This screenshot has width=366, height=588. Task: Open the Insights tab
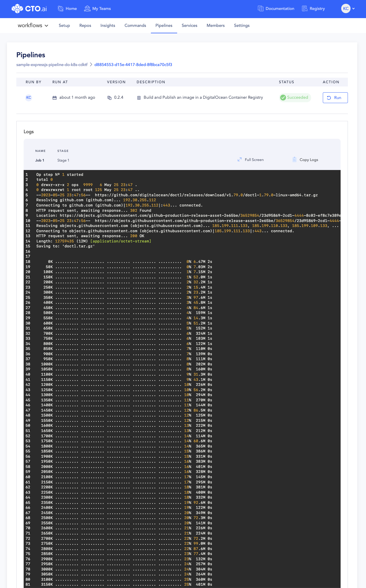pos(108,25)
